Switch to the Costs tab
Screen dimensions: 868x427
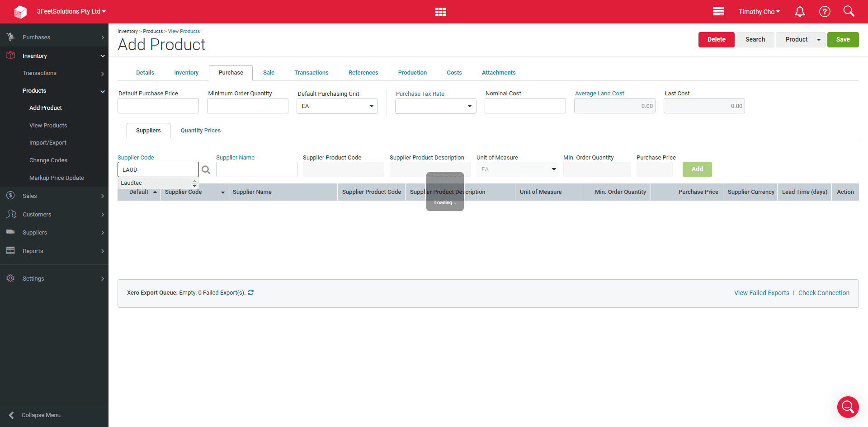(454, 73)
